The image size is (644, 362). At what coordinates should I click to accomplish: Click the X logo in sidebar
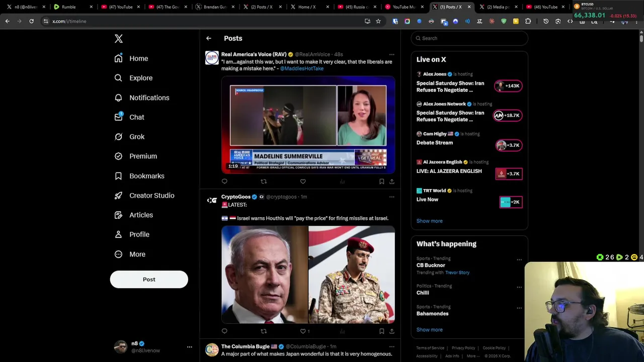point(119,39)
